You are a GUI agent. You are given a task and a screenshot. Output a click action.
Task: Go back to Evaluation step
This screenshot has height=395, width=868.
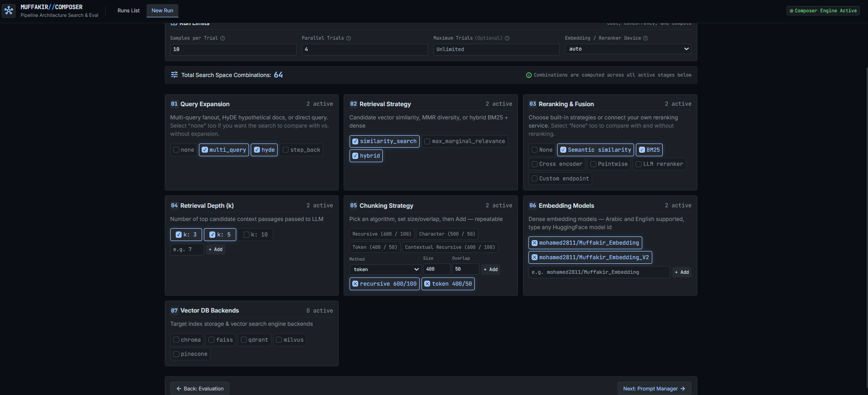pyautogui.click(x=199, y=389)
